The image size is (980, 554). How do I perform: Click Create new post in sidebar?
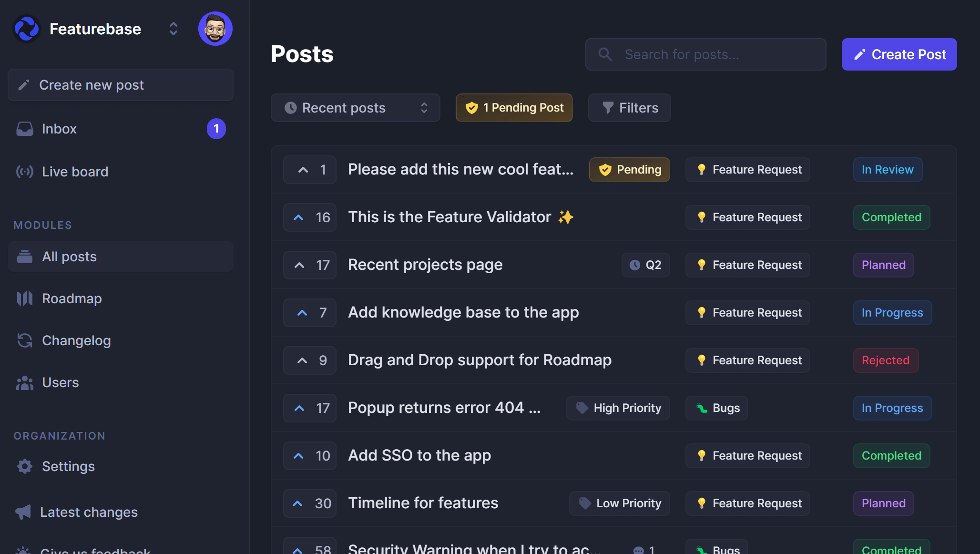click(121, 85)
